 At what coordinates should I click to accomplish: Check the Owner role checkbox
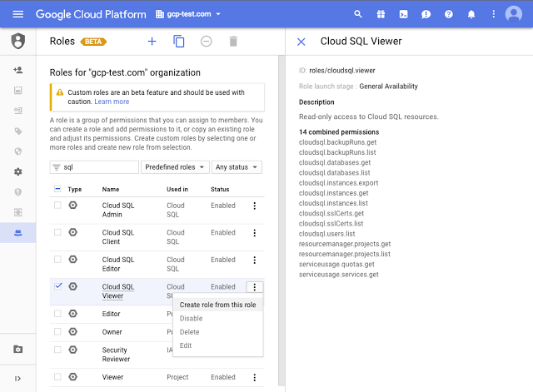(57, 331)
